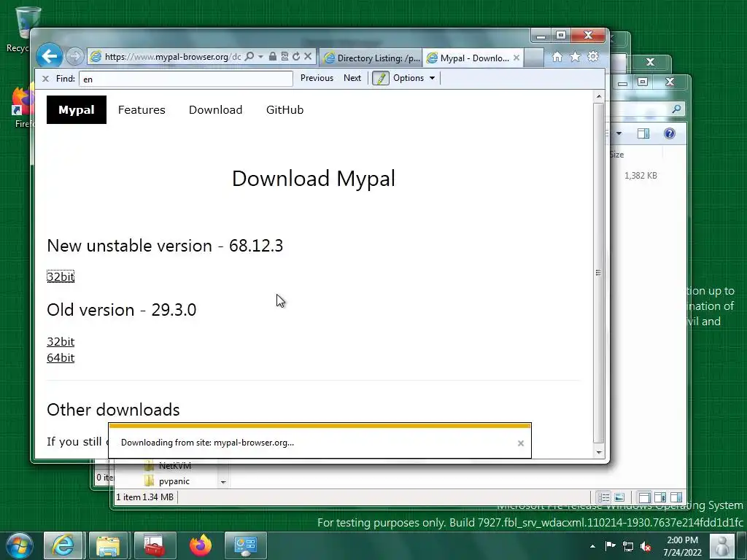
Task: Jump to Next find match
Action: pos(352,78)
